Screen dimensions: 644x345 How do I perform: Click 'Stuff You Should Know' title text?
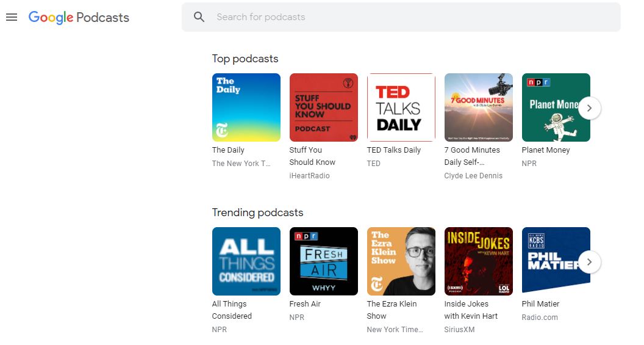pos(312,156)
